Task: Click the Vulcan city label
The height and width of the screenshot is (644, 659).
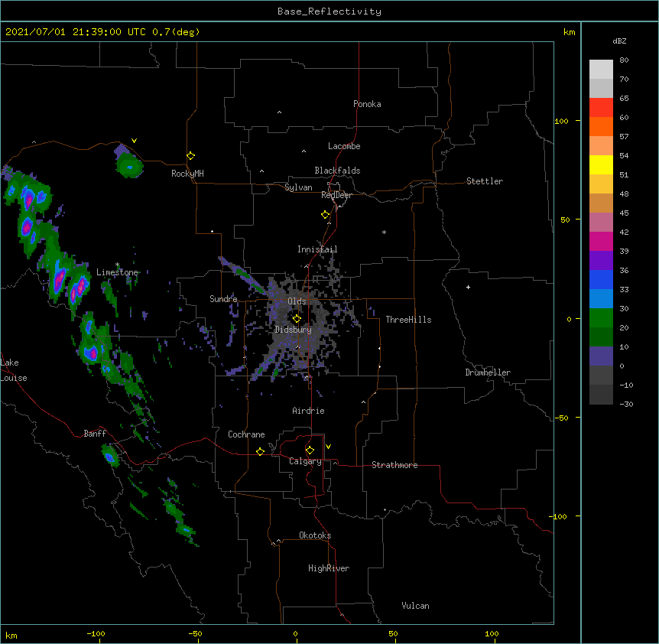Action: pos(415,606)
